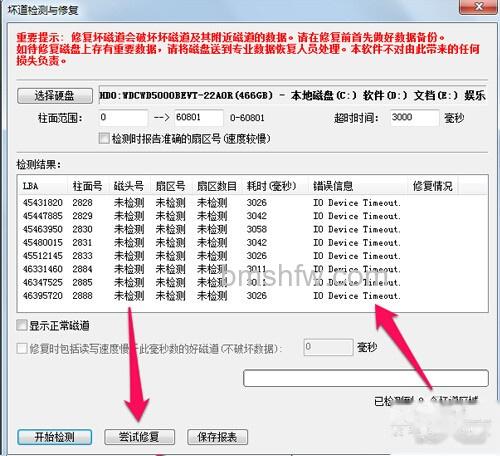500x456 pixels.
Task: Click the 超时时间 label
Action: pyautogui.click(x=356, y=118)
